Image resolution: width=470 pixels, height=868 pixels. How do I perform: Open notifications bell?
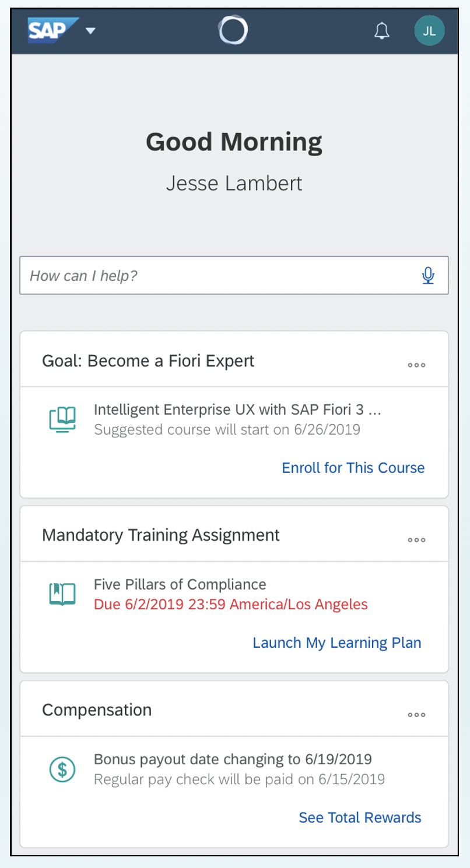point(381,31)
